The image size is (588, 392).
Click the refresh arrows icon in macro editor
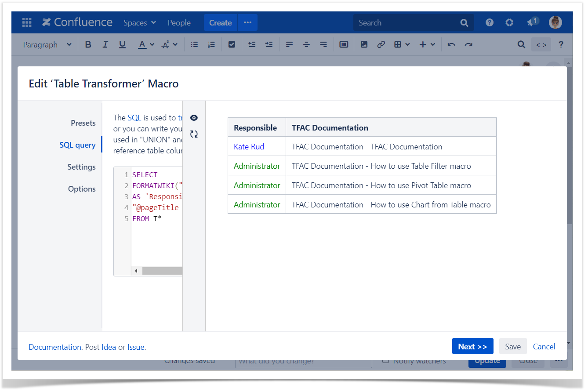(194, 134)
